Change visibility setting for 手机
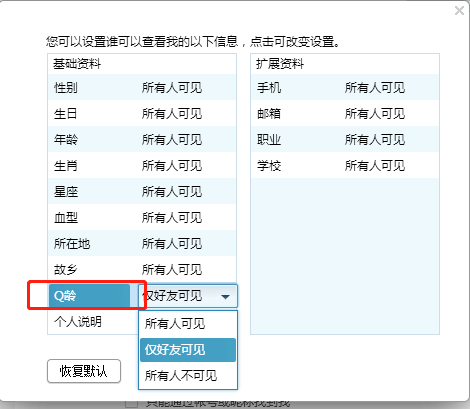 (375, 88)
